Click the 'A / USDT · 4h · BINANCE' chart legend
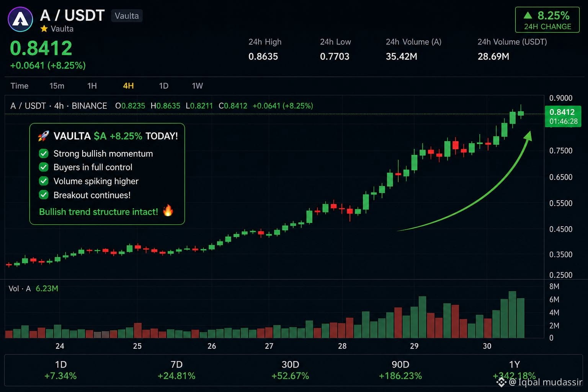This screenshot has height=392, width=588. [59, 106]
